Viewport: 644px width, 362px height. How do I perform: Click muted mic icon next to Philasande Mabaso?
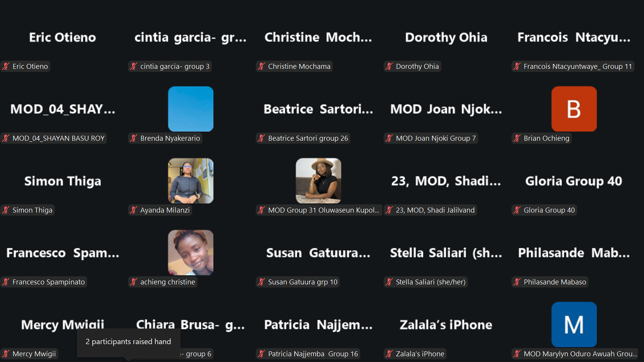(517, 282)
